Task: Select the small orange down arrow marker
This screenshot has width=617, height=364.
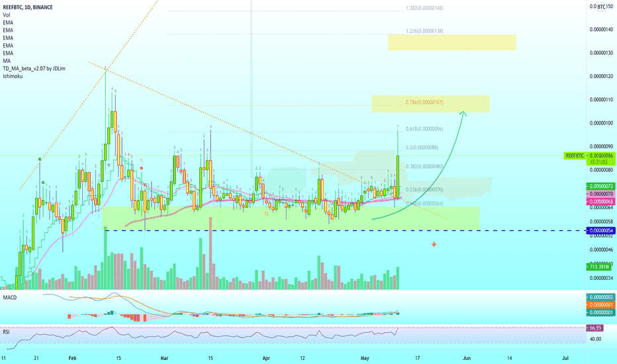Action: [x=434, y=244]
